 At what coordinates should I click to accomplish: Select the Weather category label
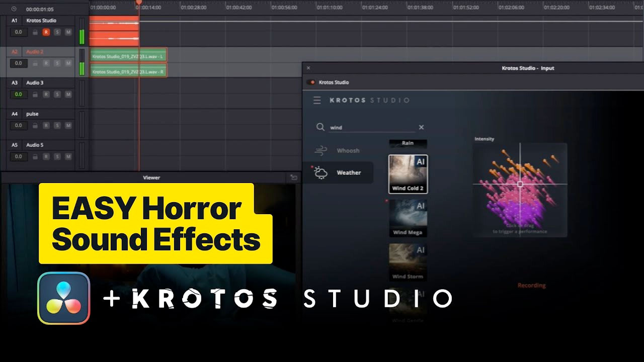349,172
